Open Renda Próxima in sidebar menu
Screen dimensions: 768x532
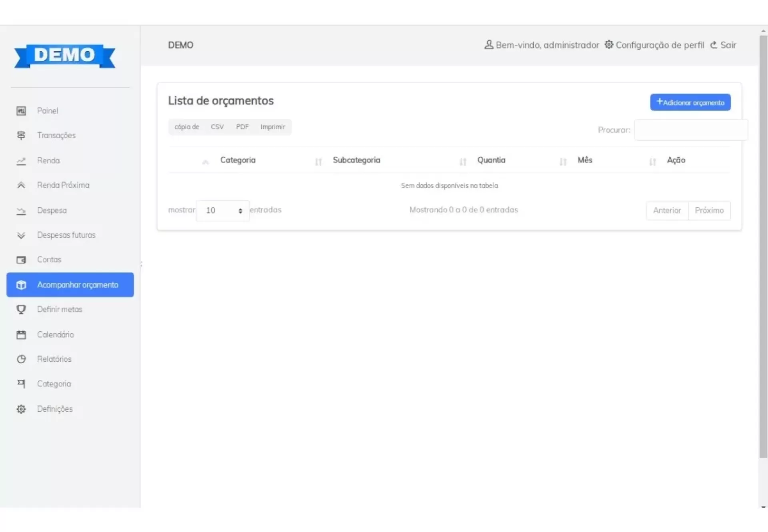tap(63, 185)
